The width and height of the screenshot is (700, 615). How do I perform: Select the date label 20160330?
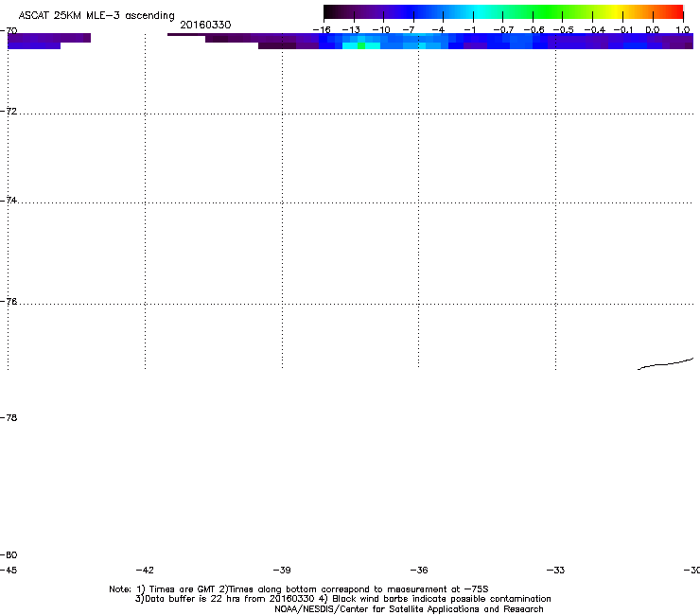click(x=205, y=25)
